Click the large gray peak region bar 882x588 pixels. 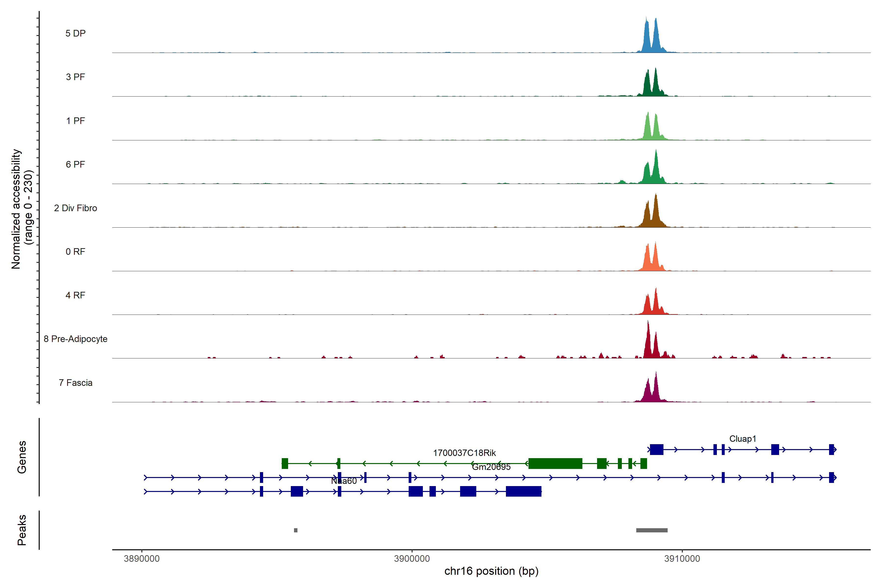(x=652, y=530)
